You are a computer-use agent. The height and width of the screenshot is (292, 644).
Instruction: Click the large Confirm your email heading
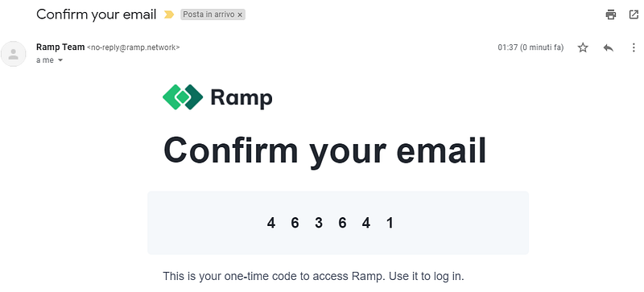coord(325,150)
